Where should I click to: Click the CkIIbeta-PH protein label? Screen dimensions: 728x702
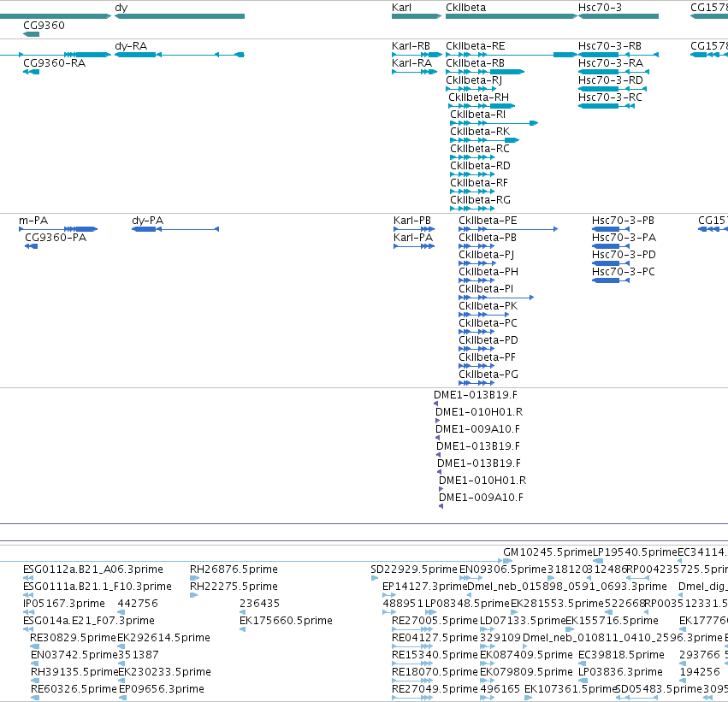488,272
